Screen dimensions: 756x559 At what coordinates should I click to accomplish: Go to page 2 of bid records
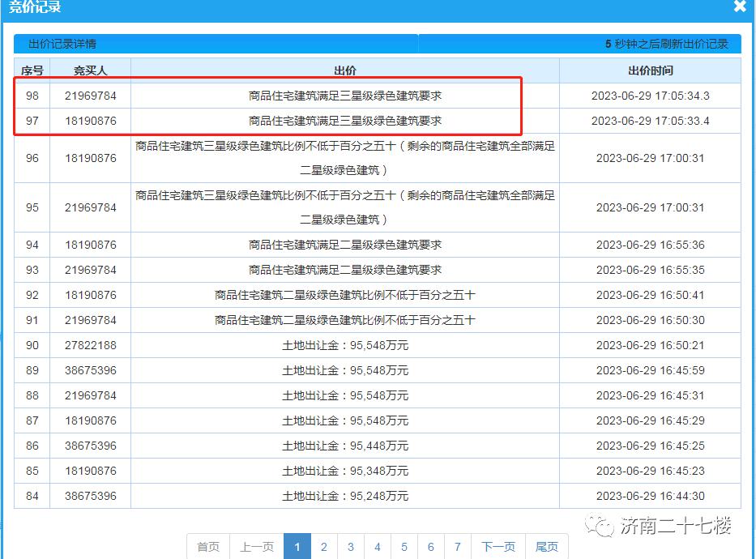324,547
